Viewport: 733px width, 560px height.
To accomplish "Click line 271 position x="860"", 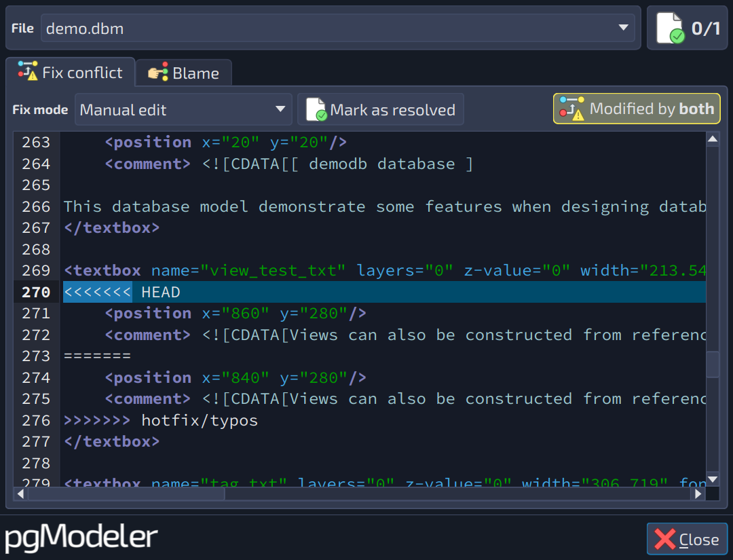I will click(236, 313).
